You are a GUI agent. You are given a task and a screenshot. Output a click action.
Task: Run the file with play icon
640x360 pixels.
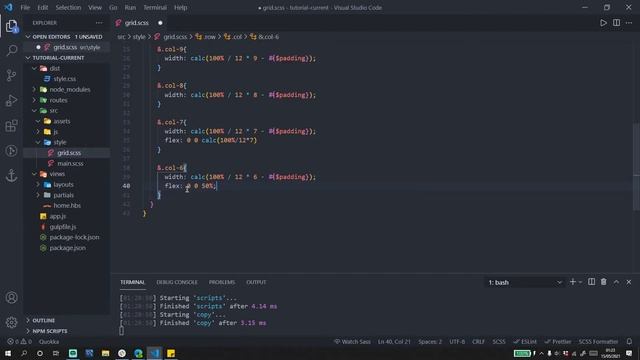pos(603,23)
